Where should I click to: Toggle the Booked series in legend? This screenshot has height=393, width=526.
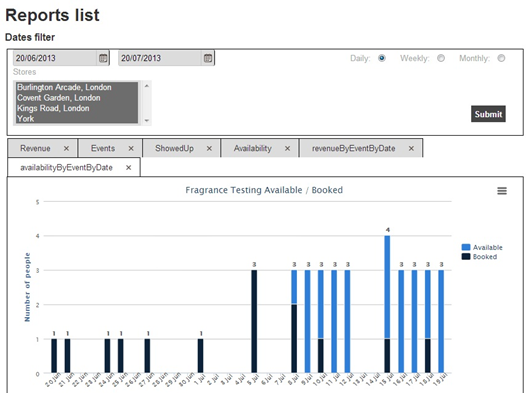click(x=479, y=257)
